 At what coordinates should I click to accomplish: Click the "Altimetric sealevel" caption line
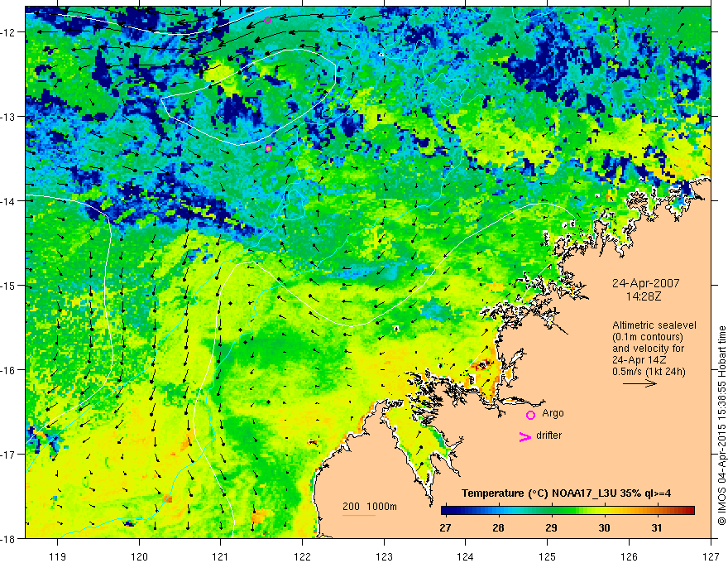pyautogui.click(x=654, y=325)
